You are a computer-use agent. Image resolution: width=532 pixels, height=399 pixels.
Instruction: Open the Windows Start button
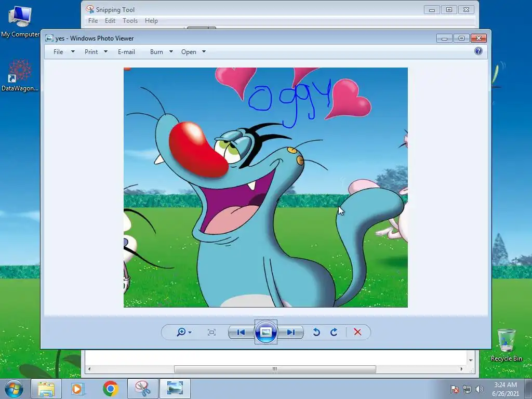(x=14, y=389)
